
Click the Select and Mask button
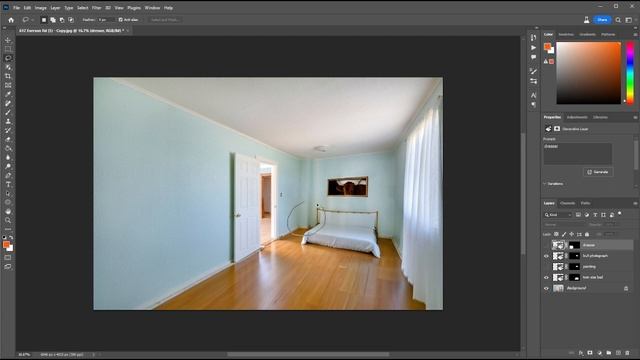click(x=164, y=20)
